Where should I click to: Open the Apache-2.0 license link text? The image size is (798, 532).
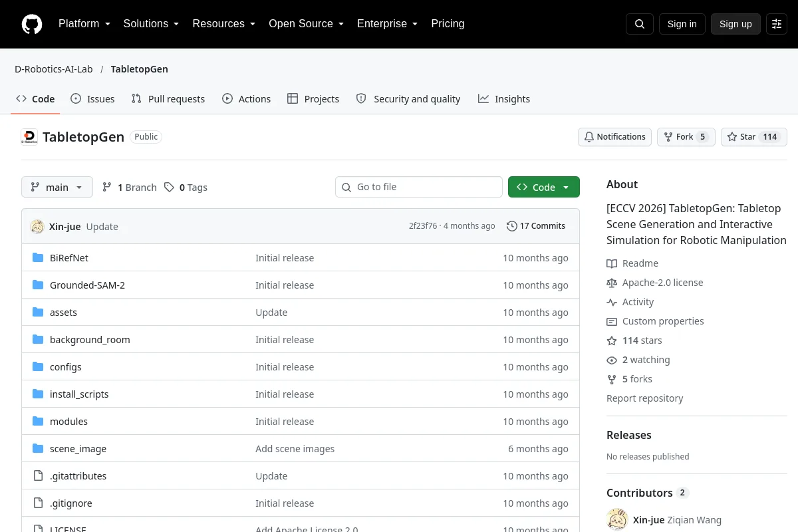tap(662, 283)
